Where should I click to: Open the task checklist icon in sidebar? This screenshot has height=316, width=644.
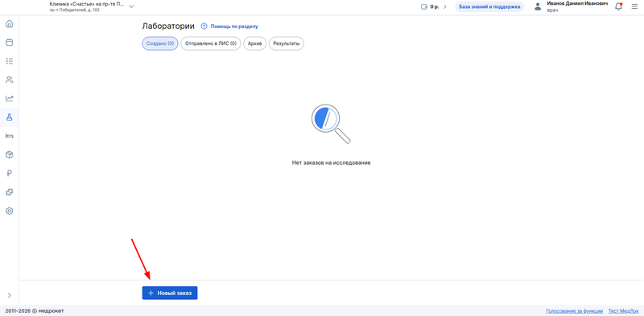(x=9, y=61)
